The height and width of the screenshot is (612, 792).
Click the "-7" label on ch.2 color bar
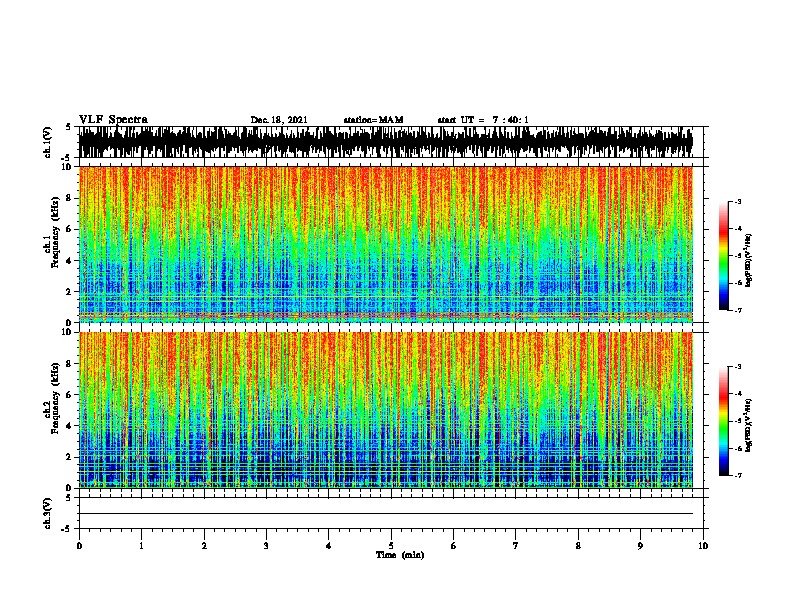pyautogui.click(x=737, y=476)
